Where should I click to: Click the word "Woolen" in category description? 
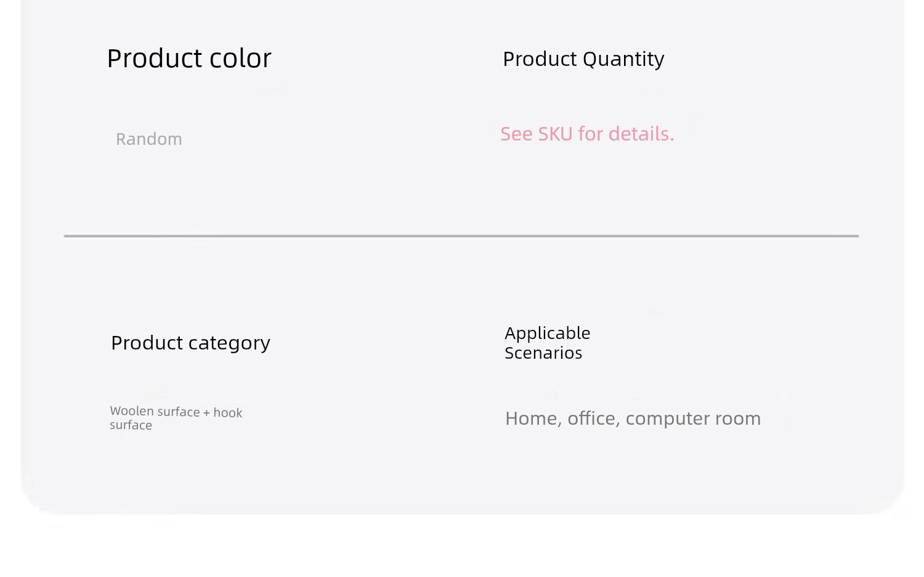129,411
